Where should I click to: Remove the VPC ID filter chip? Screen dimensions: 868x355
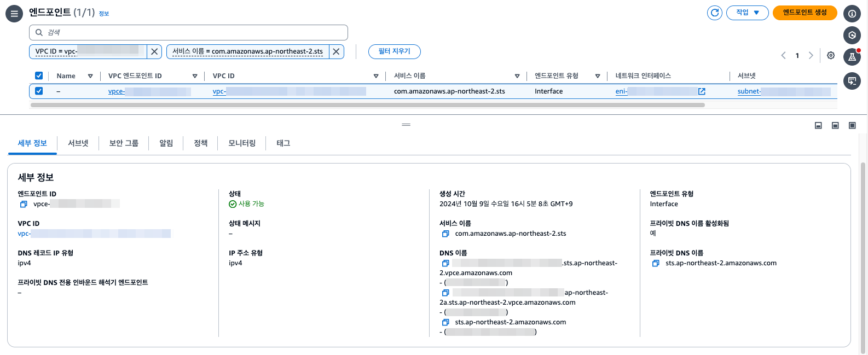[154, 51]
